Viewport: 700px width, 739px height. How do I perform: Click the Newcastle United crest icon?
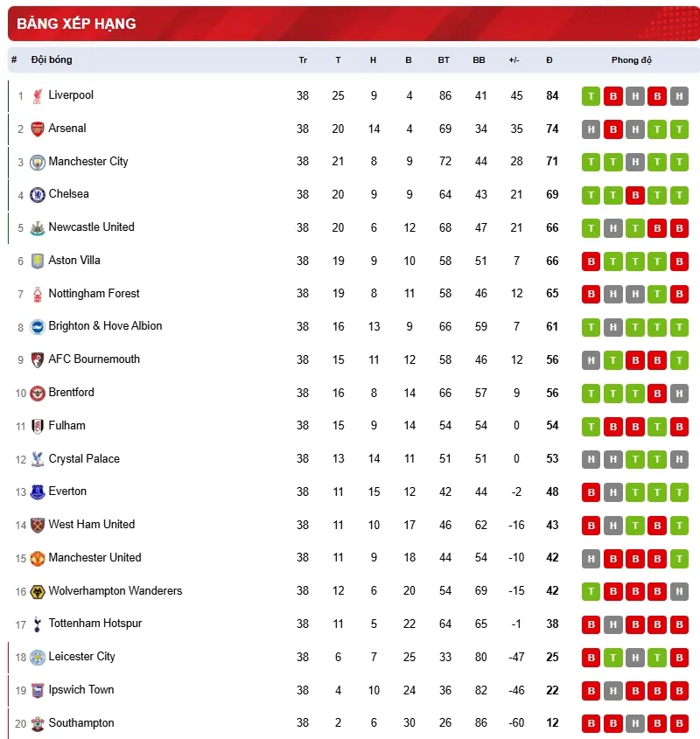[x=38, y=228]
